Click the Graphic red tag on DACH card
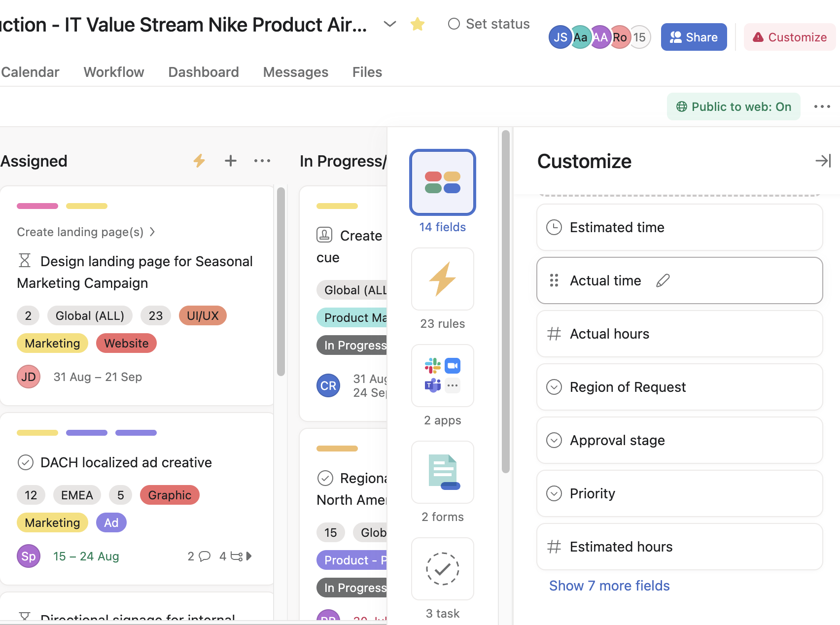The height and width of the screenshot is (625, 840). click(170, 495)
